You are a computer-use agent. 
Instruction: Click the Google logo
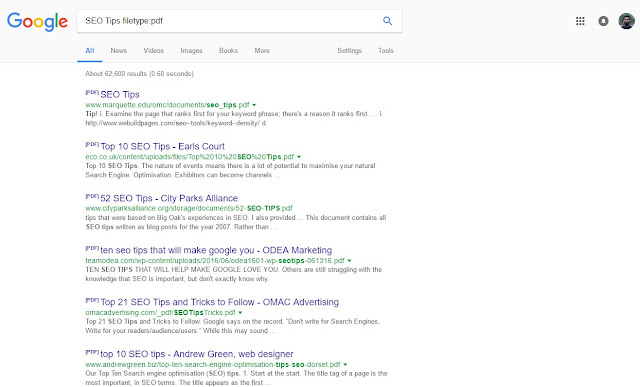37,21
